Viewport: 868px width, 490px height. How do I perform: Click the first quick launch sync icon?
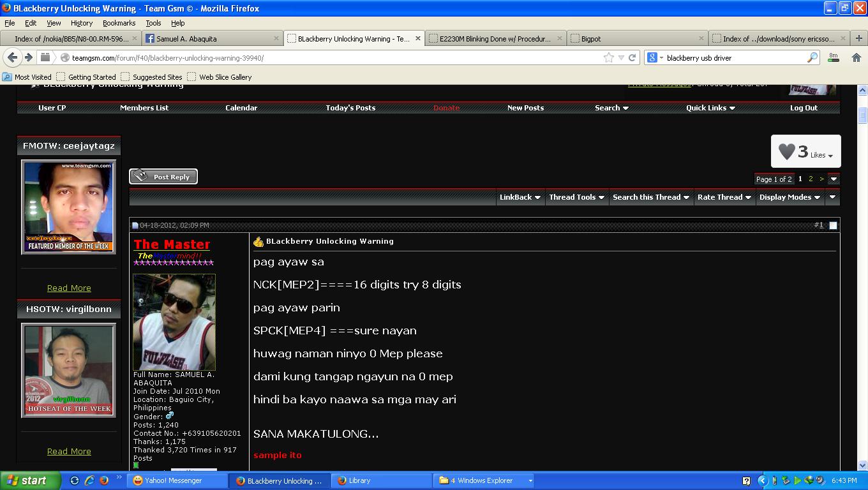point(75,480)
